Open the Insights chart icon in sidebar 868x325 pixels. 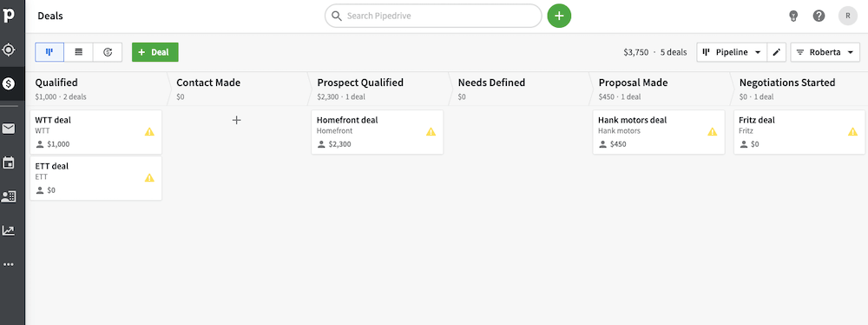point(9,231)
